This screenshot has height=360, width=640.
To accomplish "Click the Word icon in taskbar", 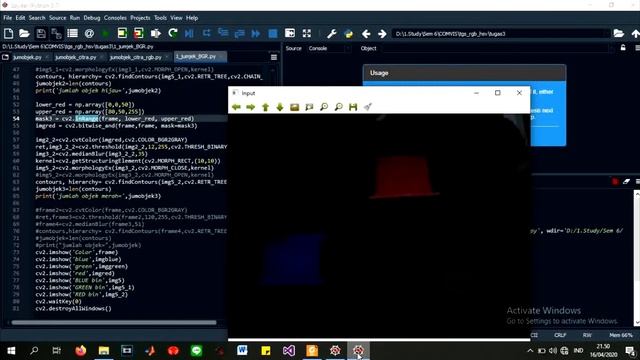I will click(242, 350).
